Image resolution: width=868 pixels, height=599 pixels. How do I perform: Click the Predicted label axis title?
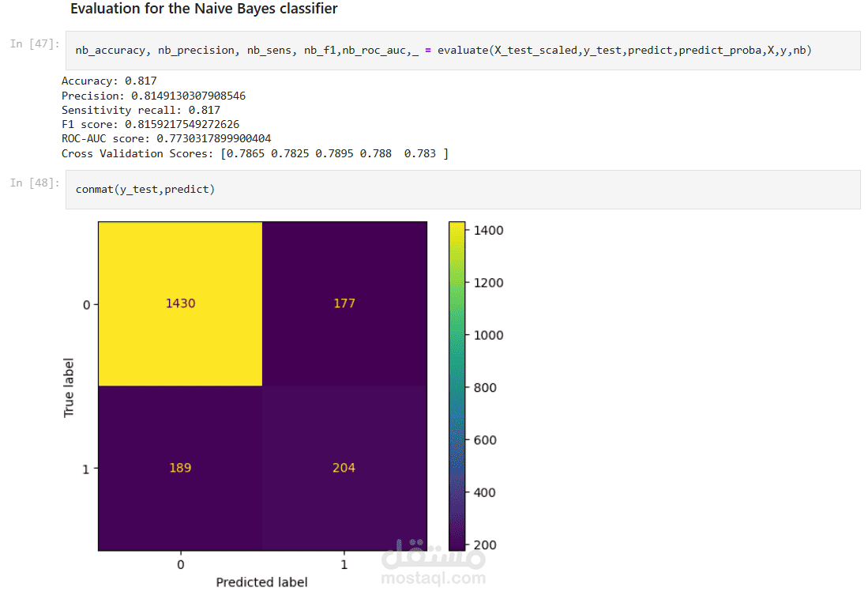tap(262, 582)
